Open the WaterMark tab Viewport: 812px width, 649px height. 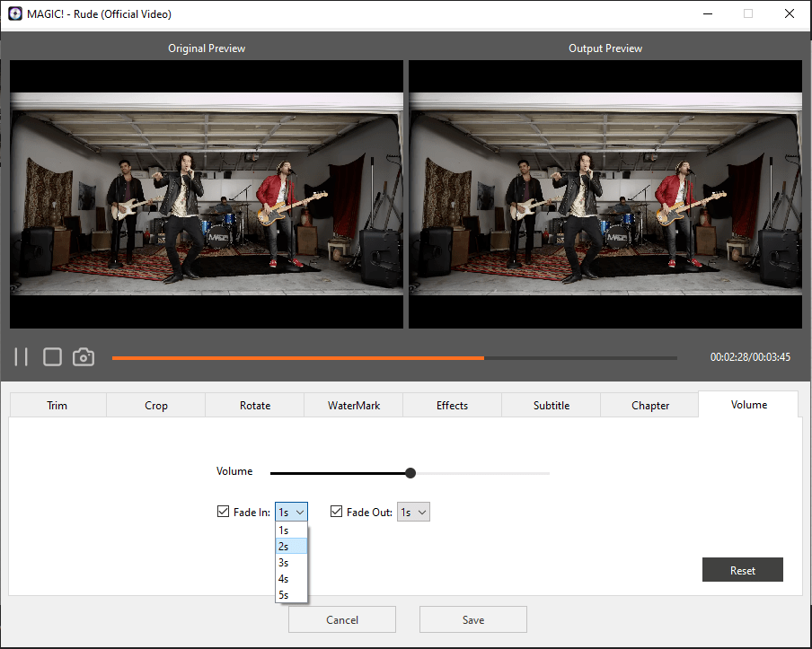pyautogui.click(x=353, y=406)
